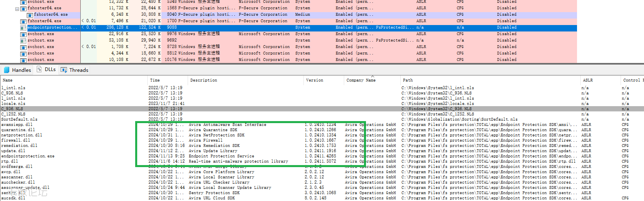Click 'Avira Core Platform Library' description
The image size is (644, 201).
point(222,172)
